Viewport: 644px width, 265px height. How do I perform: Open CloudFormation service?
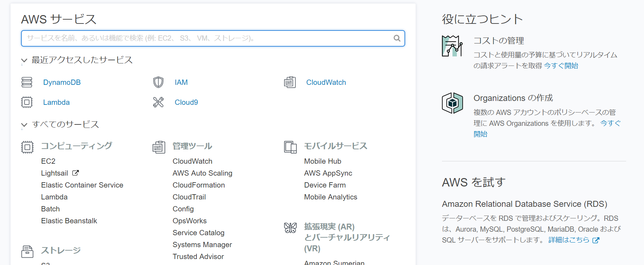[x=199, y=185]
